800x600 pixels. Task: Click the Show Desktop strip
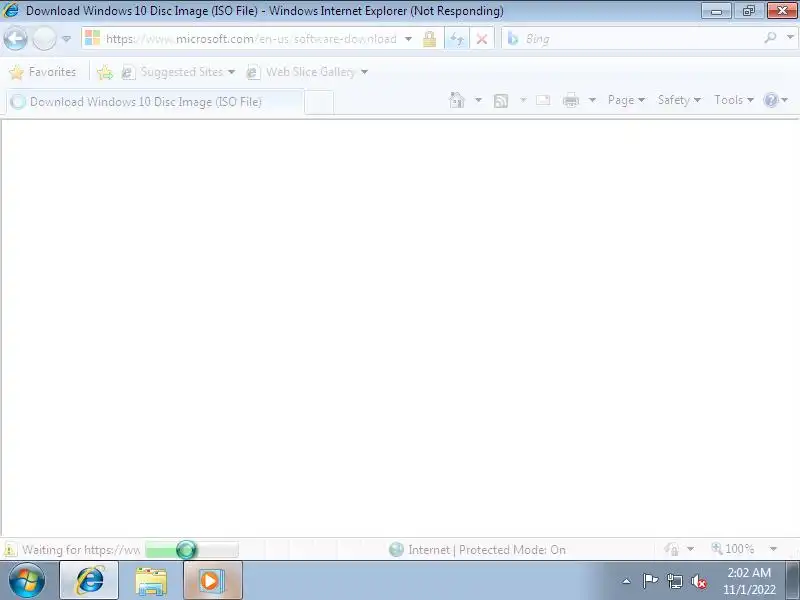[793, 581]
